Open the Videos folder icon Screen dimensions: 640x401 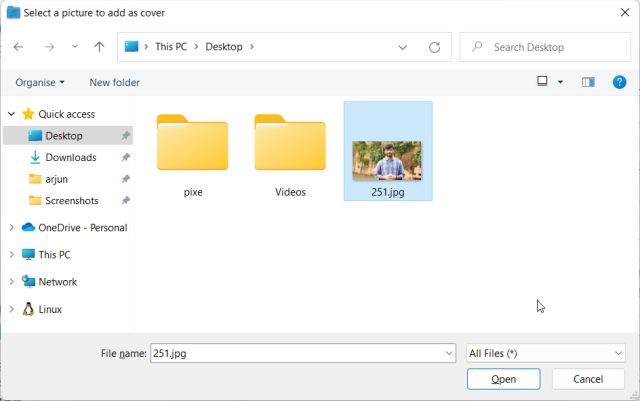290,144
